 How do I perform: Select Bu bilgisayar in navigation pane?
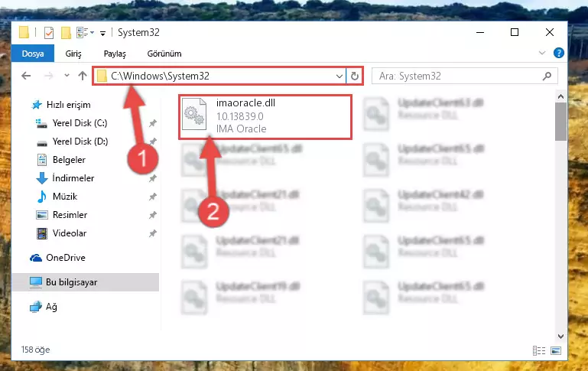(x=86, y=282)
